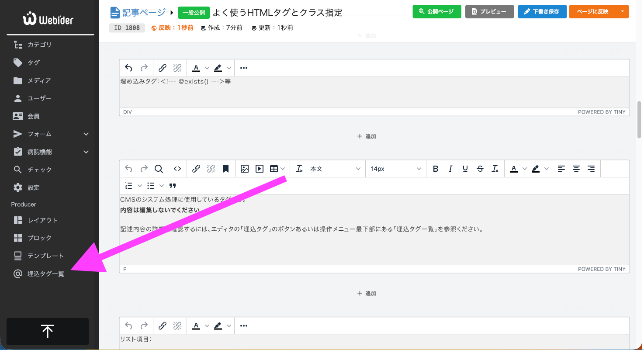Viewport: 644px width, 350px height.
Task: Save a draft with the 下書き保存 button
Action: [x=542, y=12]
